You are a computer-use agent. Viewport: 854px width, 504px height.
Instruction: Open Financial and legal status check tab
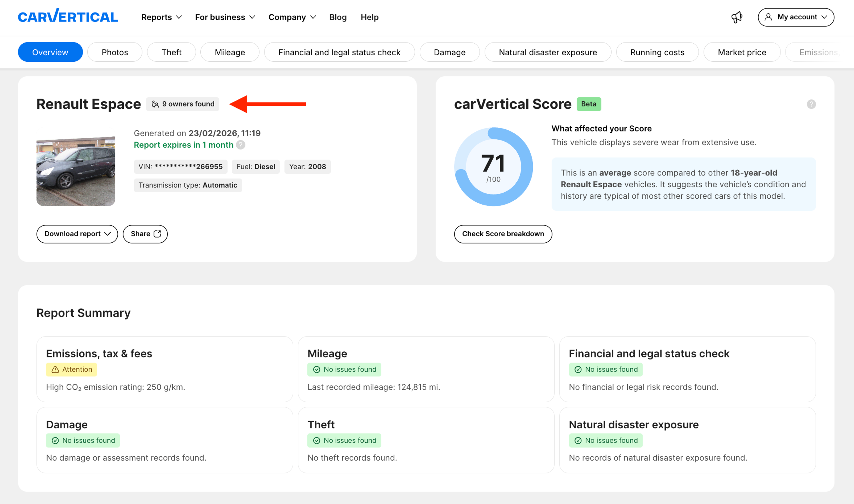(x=339, y=52)
